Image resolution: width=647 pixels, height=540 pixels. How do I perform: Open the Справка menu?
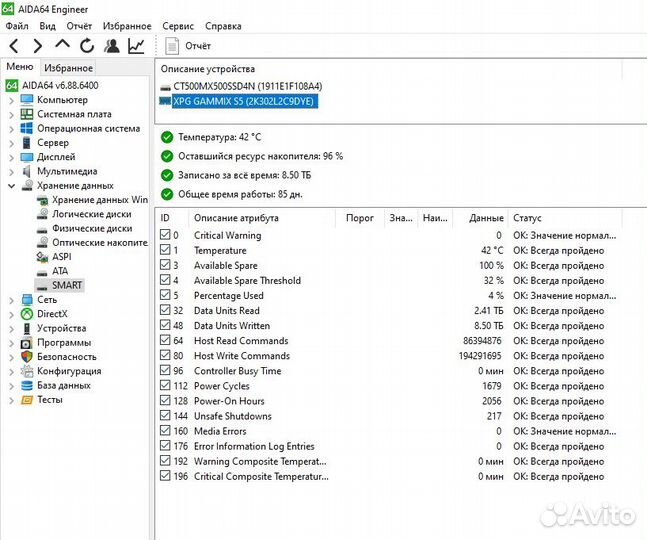[223, 26]
